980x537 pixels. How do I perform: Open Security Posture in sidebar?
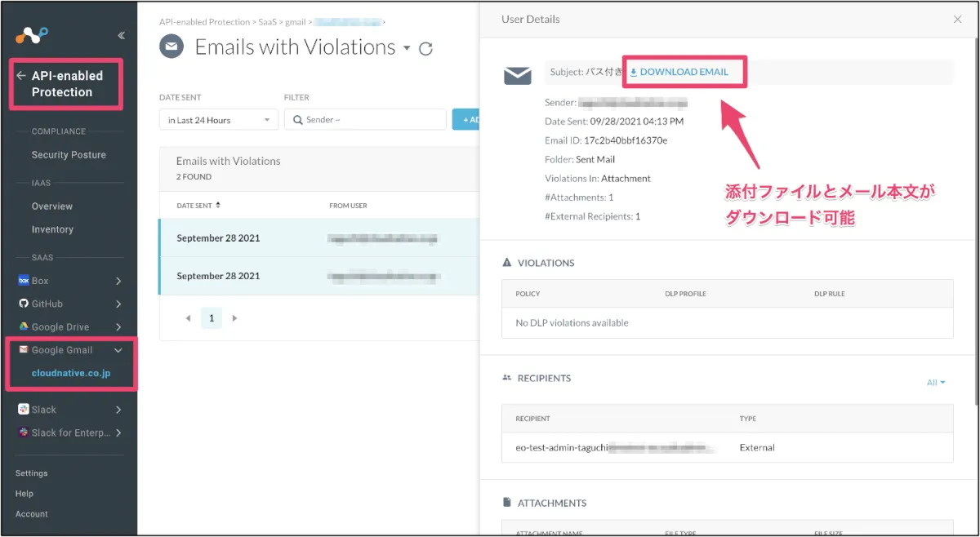69,155
